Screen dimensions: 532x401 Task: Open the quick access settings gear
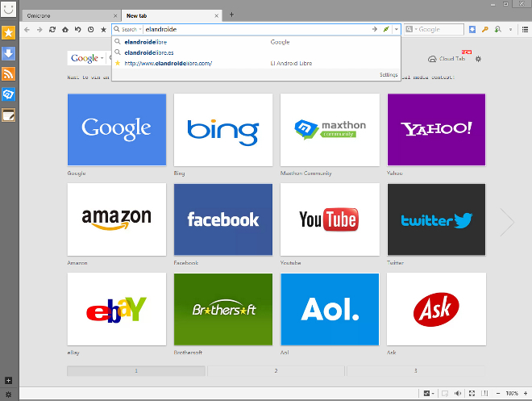[x=478, y=59]
